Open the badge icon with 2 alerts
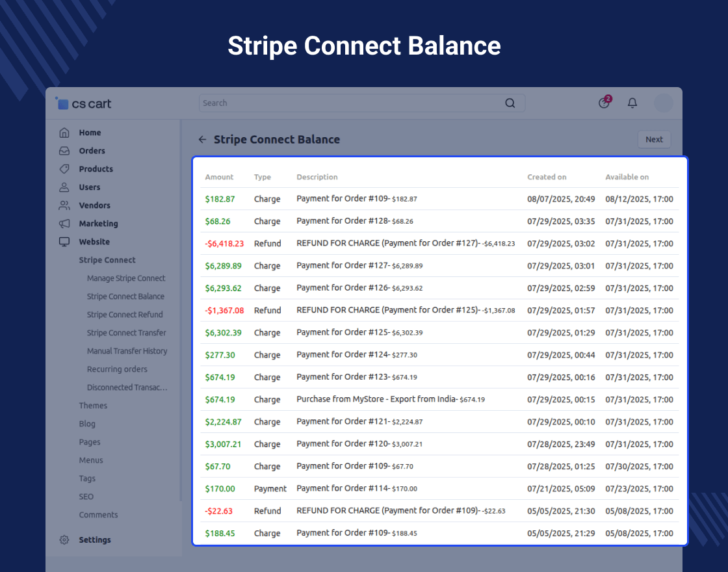 (604, 103)
